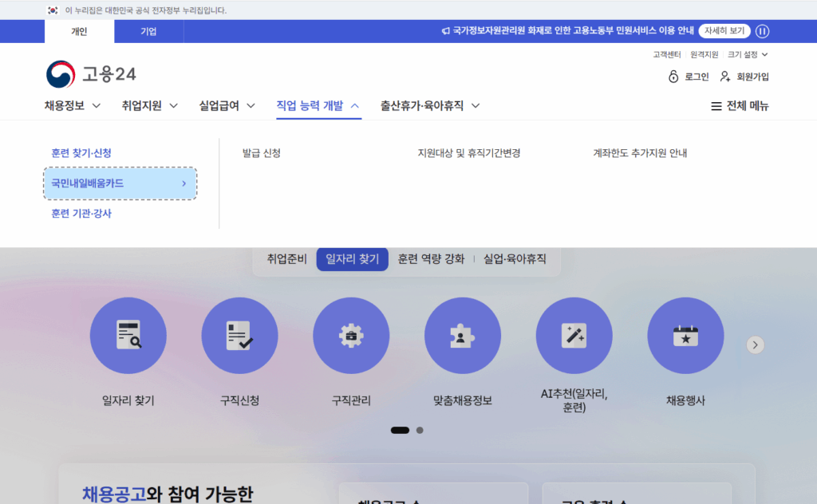Advance the icon carousel with right arrow
Screen dimensions: 817x504
(755, 345)
